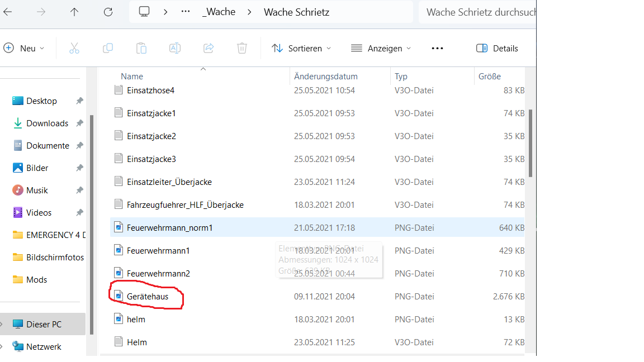Open the Sortieren dropdown
This screenshot has height=362, width=644.
301,49
